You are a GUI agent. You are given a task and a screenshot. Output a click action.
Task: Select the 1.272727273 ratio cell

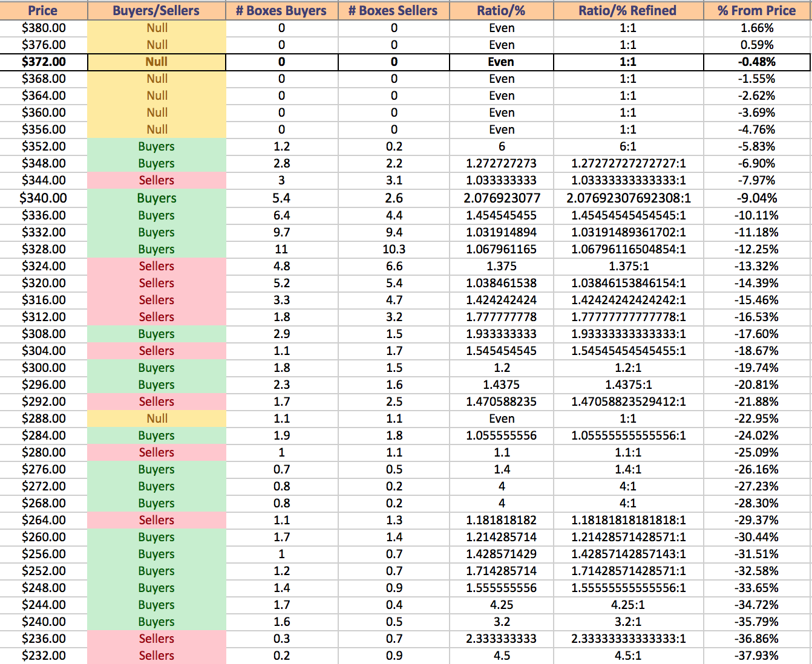pyautogui.click(x=502, y=163)
